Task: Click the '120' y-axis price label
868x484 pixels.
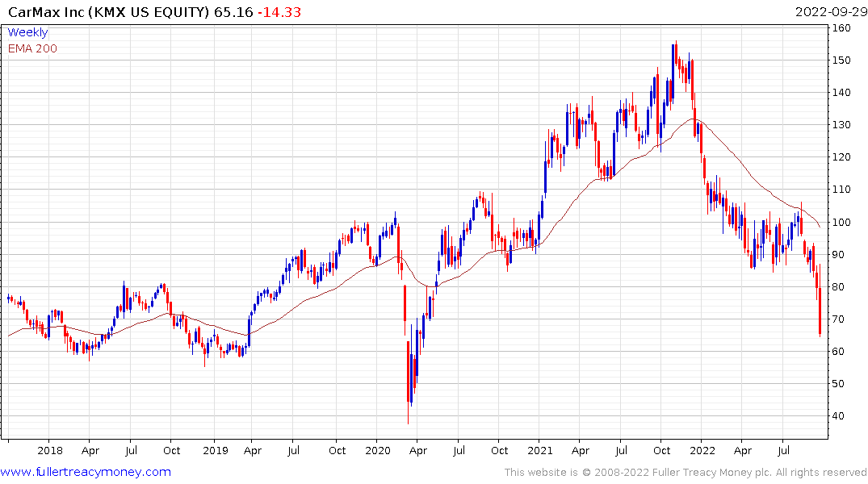Action: tap(841, 157)
